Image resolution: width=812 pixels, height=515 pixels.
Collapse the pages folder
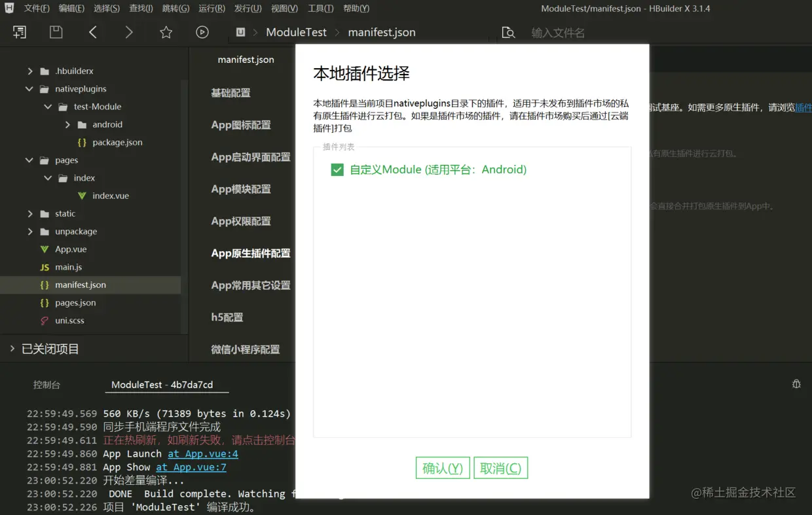[29, 160]
